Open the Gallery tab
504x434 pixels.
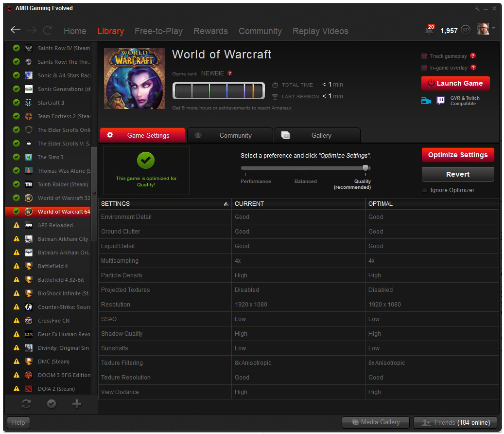pyautogui.click(x=317, y=135)
